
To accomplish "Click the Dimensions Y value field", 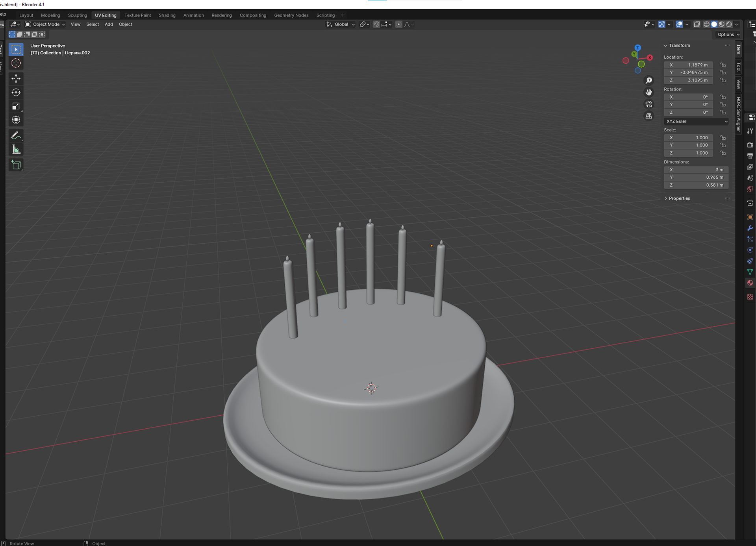I will (x=696, y=178).
